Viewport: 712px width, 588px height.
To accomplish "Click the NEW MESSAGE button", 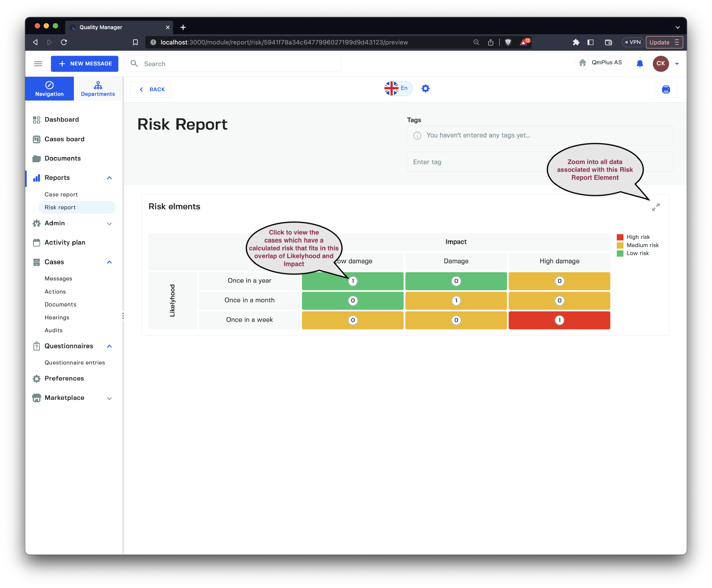I will point(85,64).
